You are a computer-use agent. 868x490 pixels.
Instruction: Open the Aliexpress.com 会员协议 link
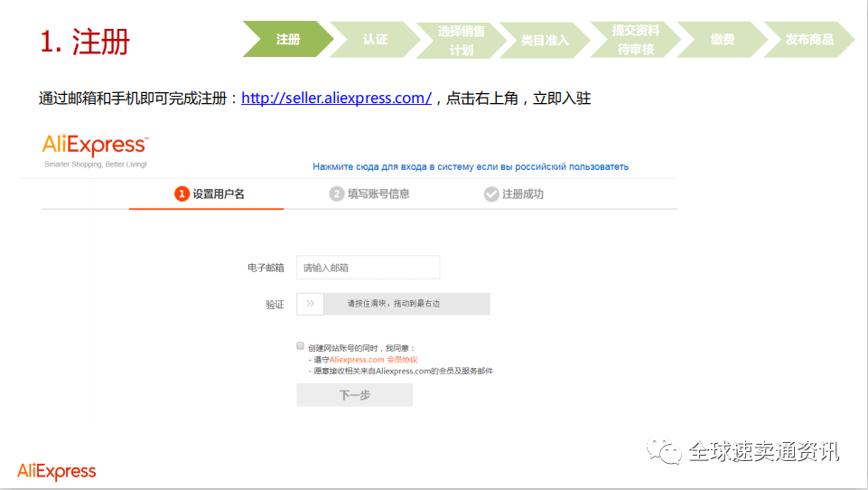tap(374, 360)
